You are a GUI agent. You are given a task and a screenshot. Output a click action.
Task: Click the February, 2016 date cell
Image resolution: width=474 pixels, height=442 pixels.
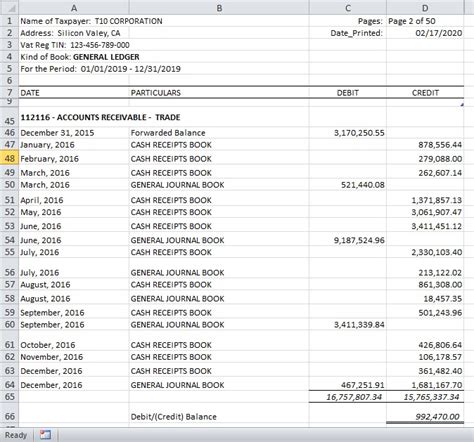pyautogui.click(x=74, y=158)
